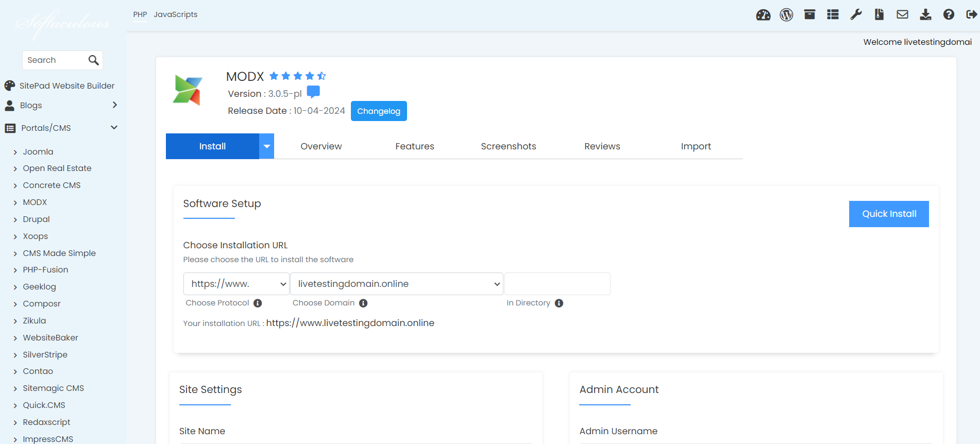The height and width of the screenshot is (444, 980).
Task: Open the zipped file icon in the top toolbar
Action: (x=879, y=14)
